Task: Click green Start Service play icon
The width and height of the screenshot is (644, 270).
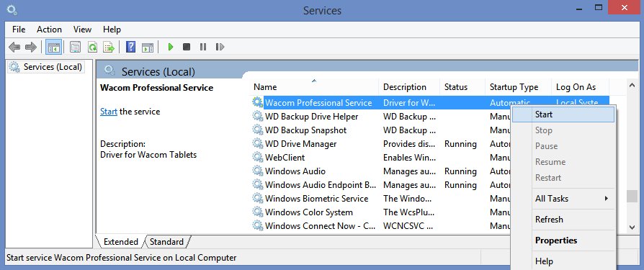Action: point(171,48)
